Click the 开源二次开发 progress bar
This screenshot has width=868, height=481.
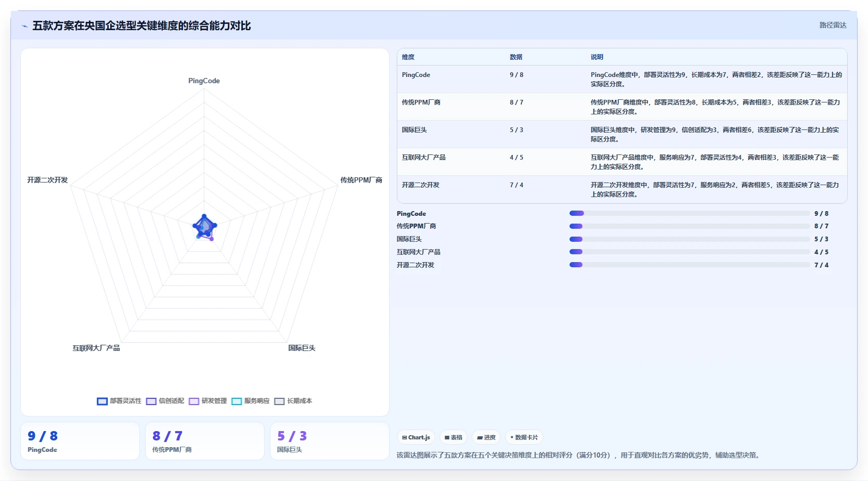pyautogui.click(x=690, y=265)
